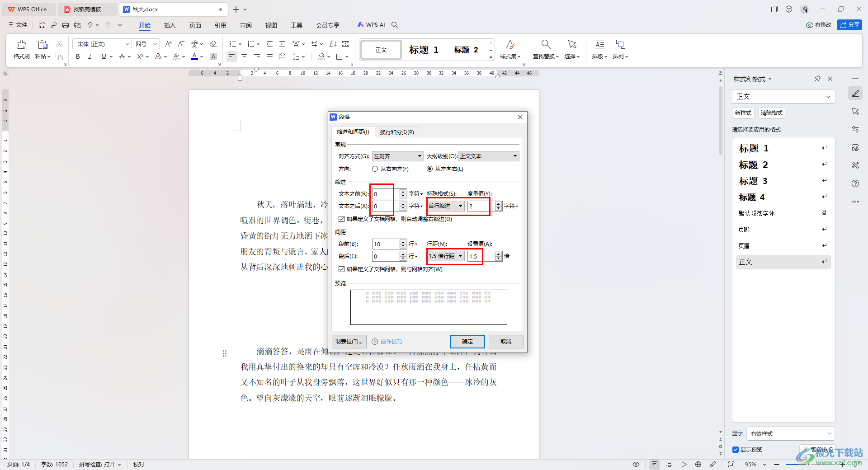Click the Clear Format button
Viewport: 868px width, 470px height.
(x=771, y=113)
